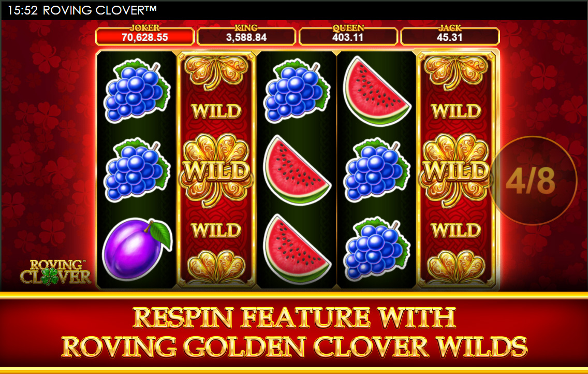588x374 pixels.
Task: Open the JACK jackpot display
Action: click(450, 35)
